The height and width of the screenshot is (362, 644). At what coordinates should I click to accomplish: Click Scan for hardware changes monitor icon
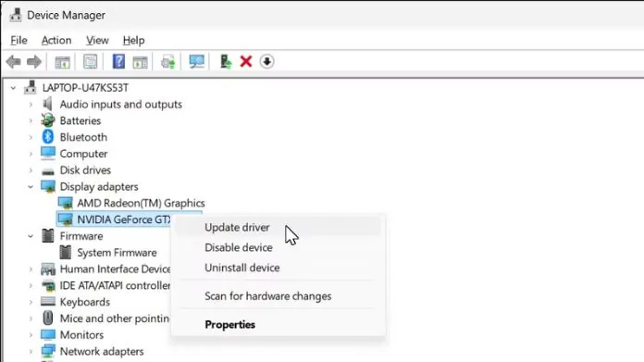pyautogui.click(x=197, y=62)
